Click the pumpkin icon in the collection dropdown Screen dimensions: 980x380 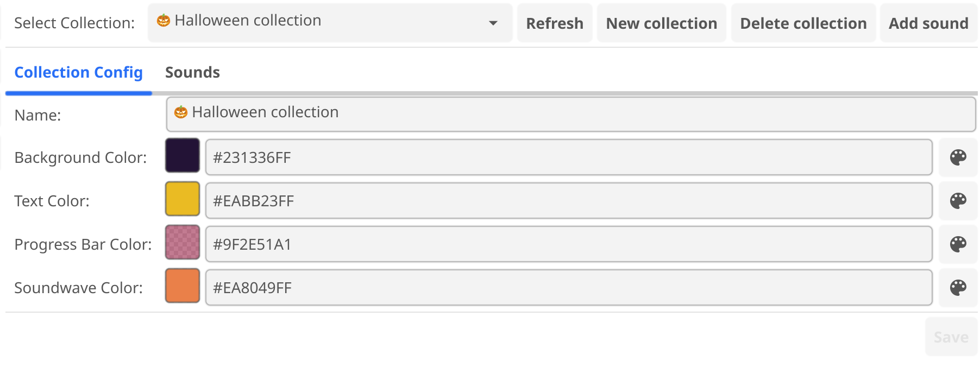click(x=164, y=20)
